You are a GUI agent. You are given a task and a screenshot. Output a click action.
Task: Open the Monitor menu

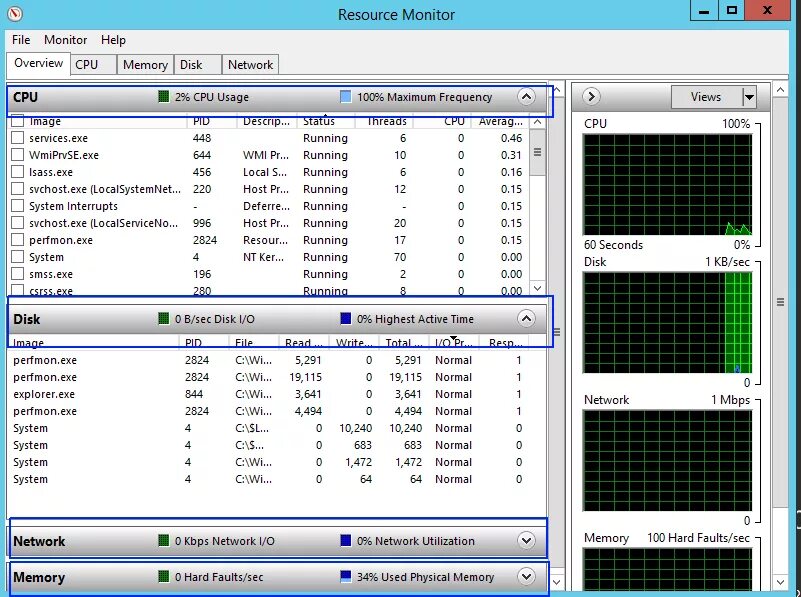coord(65,40)
